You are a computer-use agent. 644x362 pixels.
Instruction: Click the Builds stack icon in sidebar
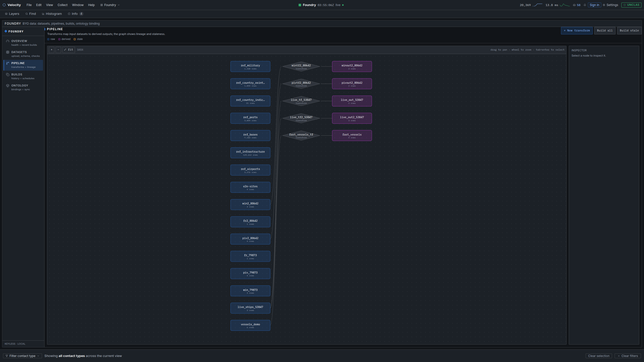[x=8, y=75]
